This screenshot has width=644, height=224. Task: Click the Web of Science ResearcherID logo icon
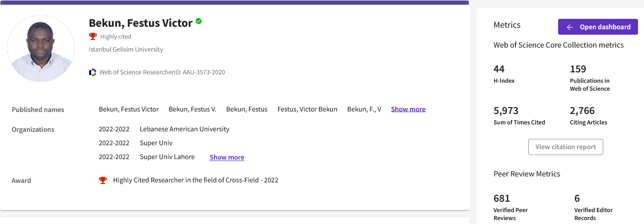click(93, 72)
